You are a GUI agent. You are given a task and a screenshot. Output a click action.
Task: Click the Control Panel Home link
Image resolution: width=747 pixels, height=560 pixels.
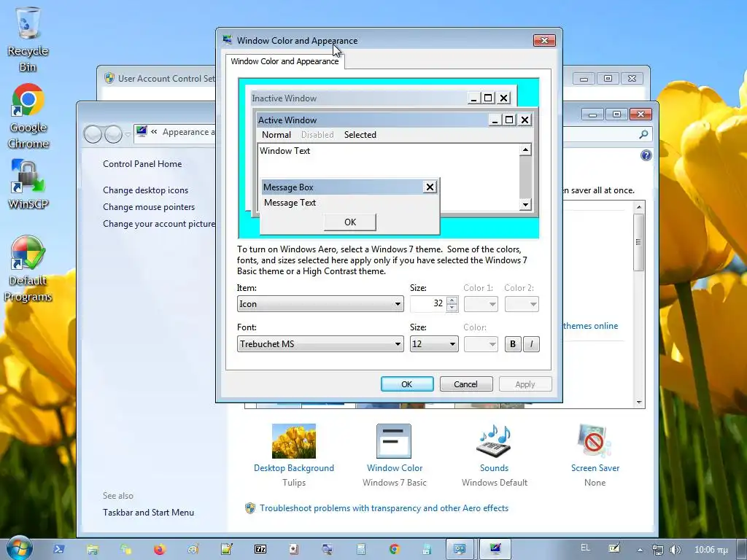tap(142, 164)
